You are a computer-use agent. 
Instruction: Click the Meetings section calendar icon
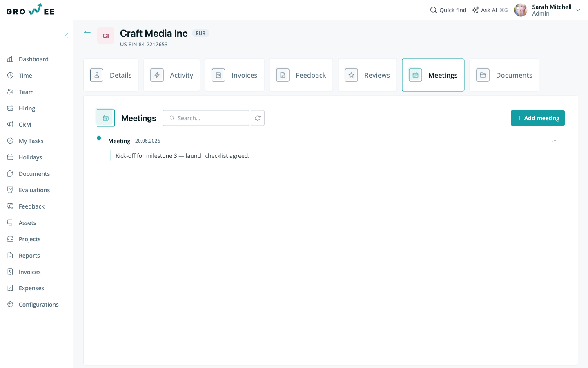(x=106, y=118)
